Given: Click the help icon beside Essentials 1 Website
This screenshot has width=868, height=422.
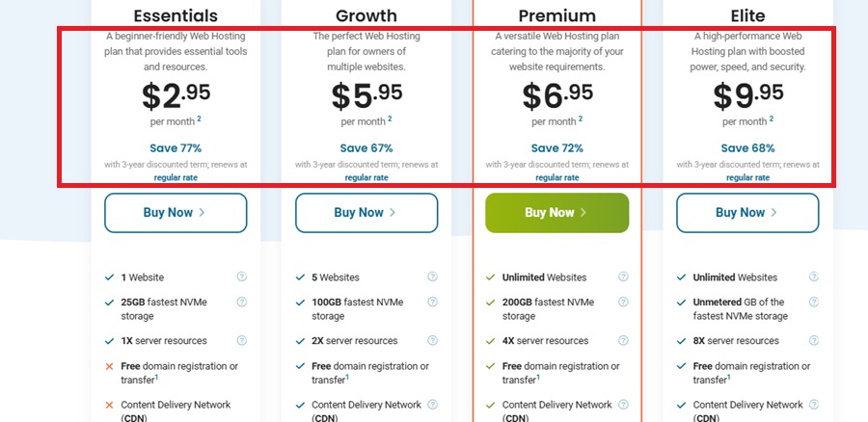Looking at the screenshot, I should tap(241, 277).
